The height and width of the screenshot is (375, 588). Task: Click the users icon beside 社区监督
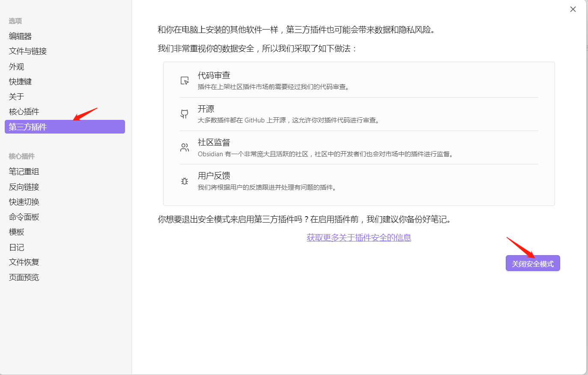[x=185, y=148]
